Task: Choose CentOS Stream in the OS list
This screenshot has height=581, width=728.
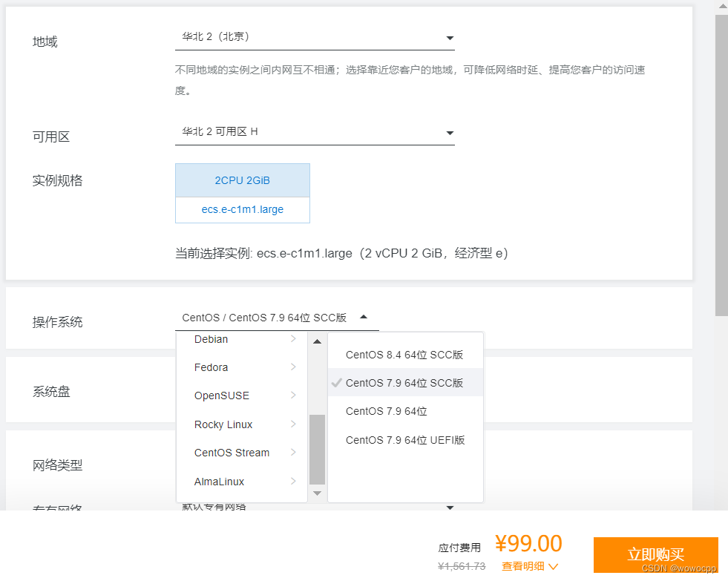Action: 242,453
